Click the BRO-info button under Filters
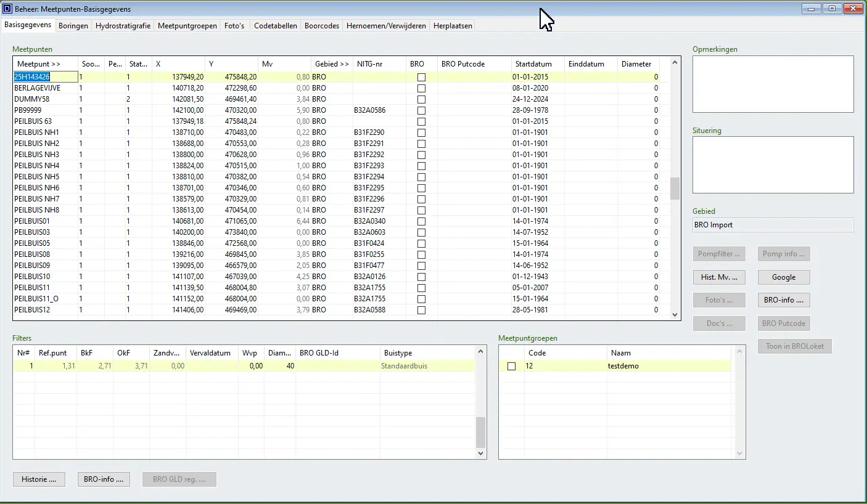The image size is (867, 504). (104, 479)
